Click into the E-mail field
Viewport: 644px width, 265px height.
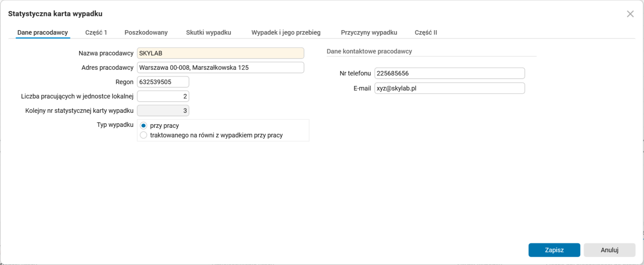pos(449,88)
